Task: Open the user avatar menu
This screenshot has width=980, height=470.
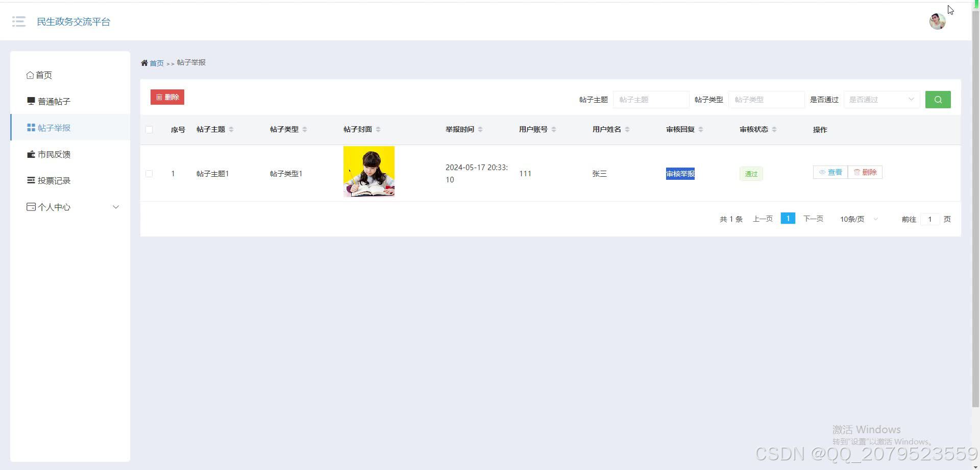Action: 937,21
